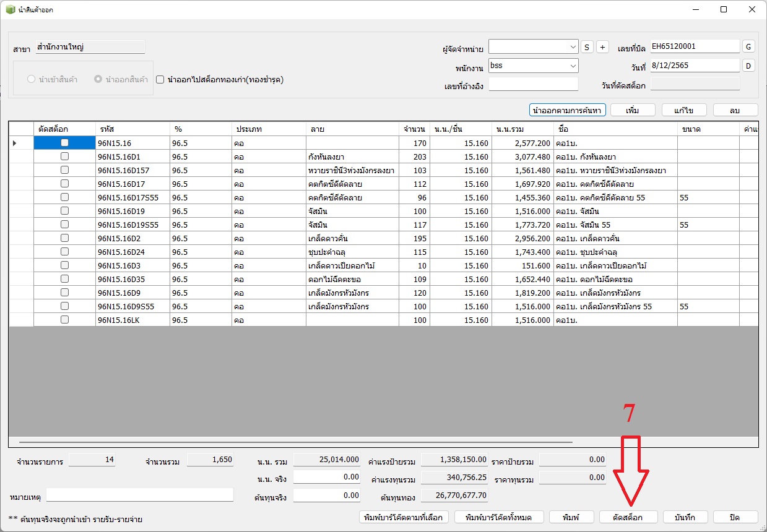Click the จำนวนรวม total 1,650
The height and width of the screenshot is (532, 767).
point(210,460)
